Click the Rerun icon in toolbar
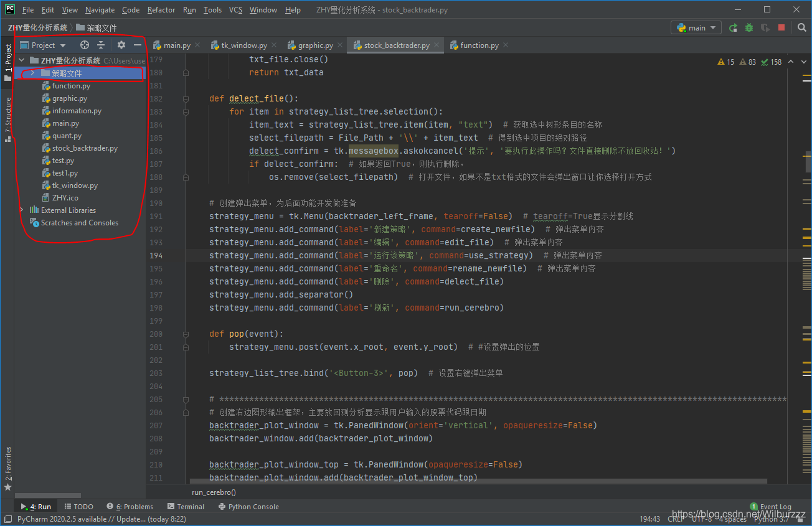 point(734,27)
